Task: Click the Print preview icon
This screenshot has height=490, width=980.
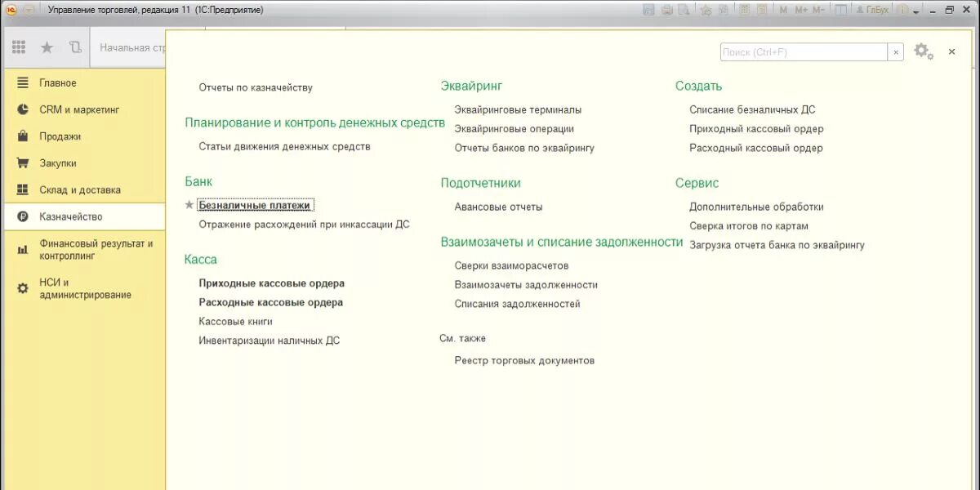Action: coord(684,10)
